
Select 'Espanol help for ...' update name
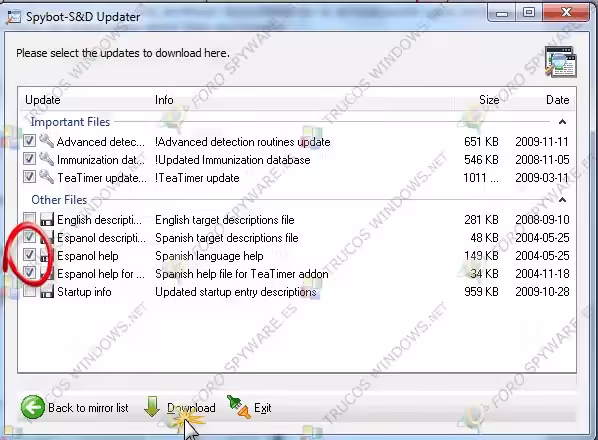point(101,274)
